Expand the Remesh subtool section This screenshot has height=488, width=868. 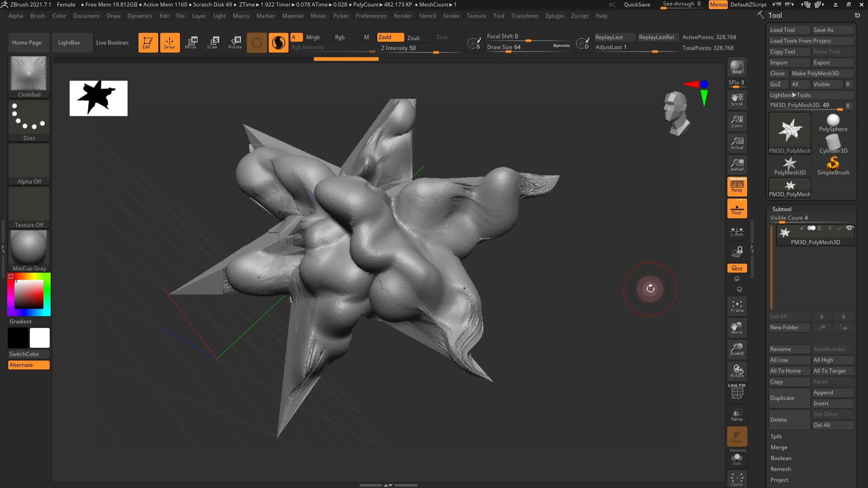781,469
